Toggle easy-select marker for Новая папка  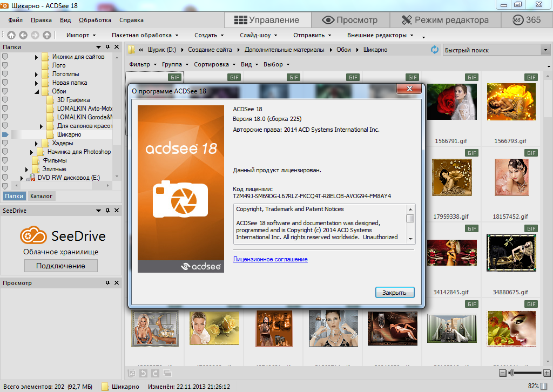click(5, 83)
